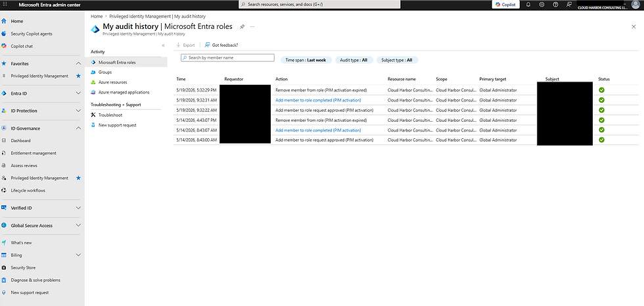Go to Home in sidebar

pyautogui.click(x=17, y=21)
